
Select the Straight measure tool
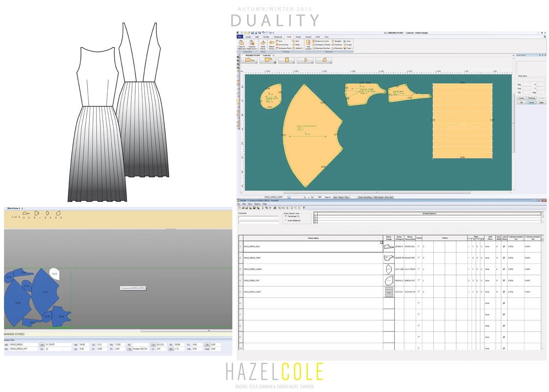(x=336, y=41)
